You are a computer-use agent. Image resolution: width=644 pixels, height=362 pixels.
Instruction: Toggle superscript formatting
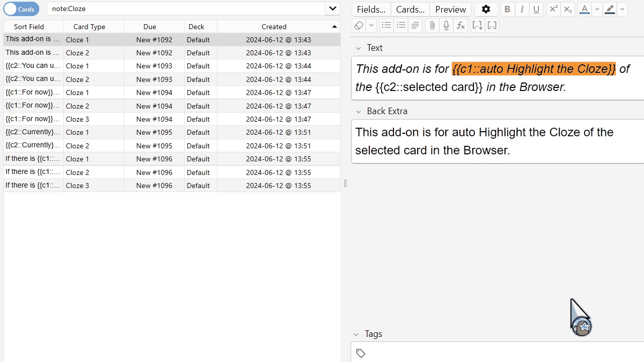point(553,9)
